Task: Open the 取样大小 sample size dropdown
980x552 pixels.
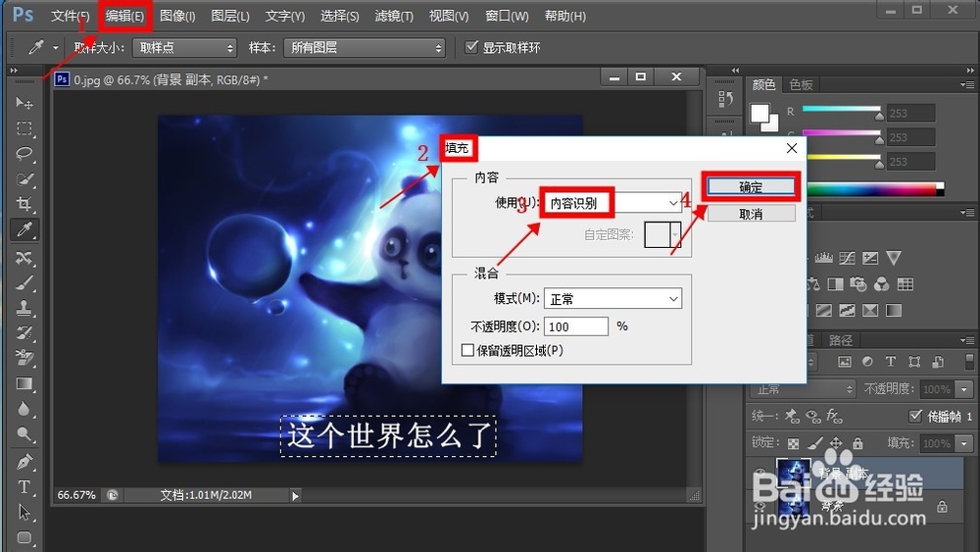Action: pos(184,47)
